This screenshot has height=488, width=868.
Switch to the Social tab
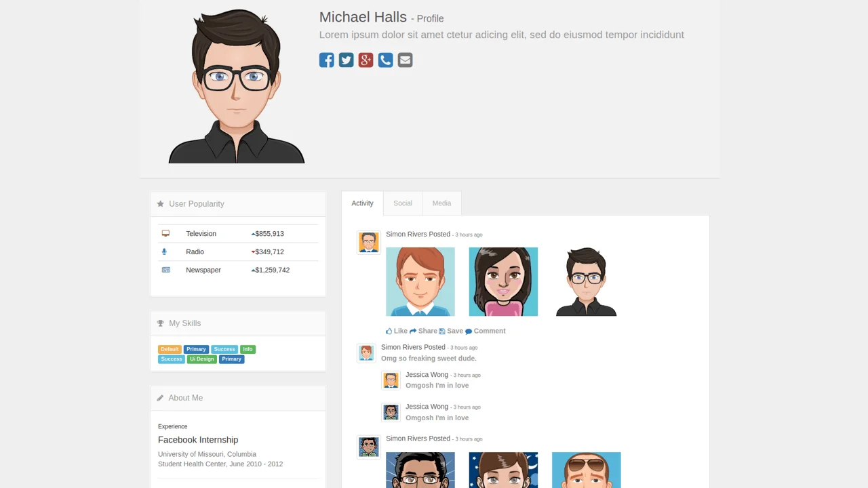[403, 203]
